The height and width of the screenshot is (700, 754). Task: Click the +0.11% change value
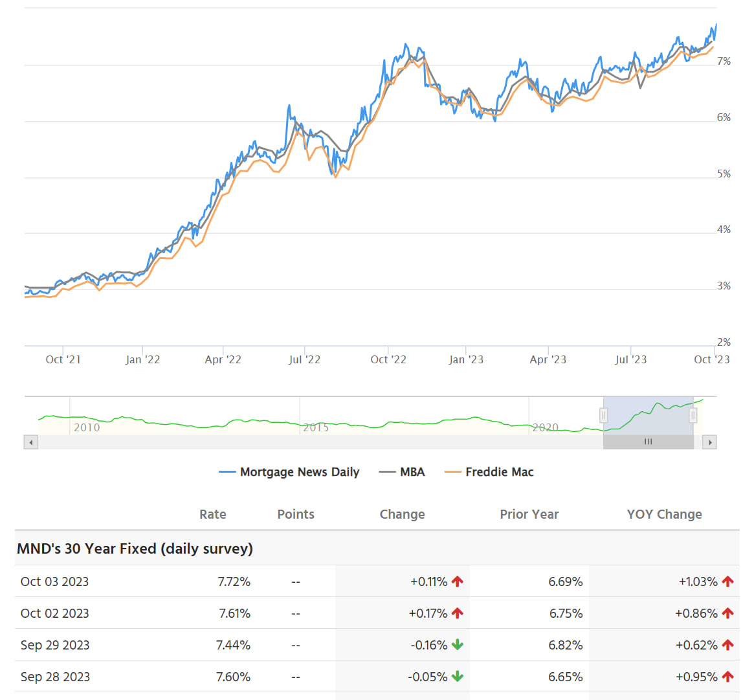(428, 581)
